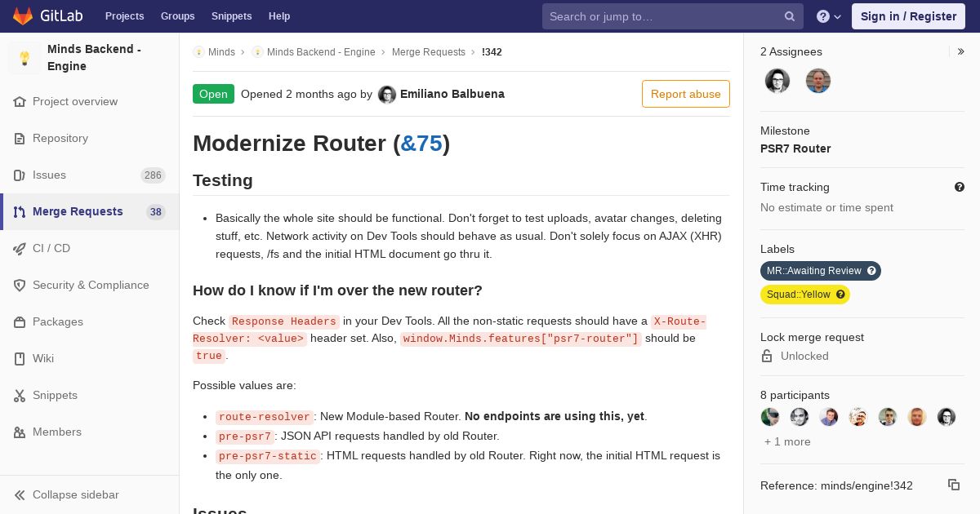Image resolution: width=980 pixels, height=514 pixels.
Task: Click the Minds Backend project lightbulb avatar
Action: click(x=24, y=58)
